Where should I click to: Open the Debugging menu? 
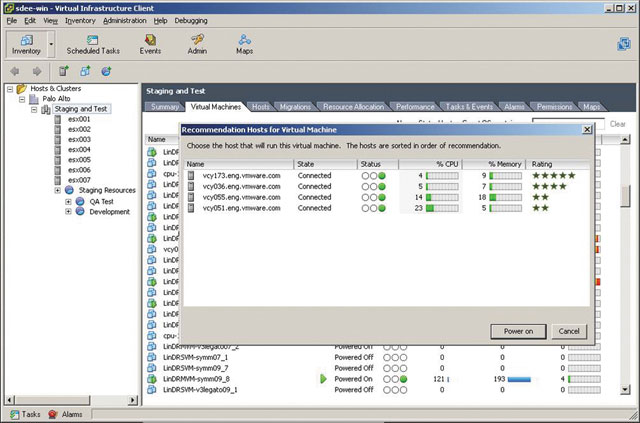click(x=191, y=20)
